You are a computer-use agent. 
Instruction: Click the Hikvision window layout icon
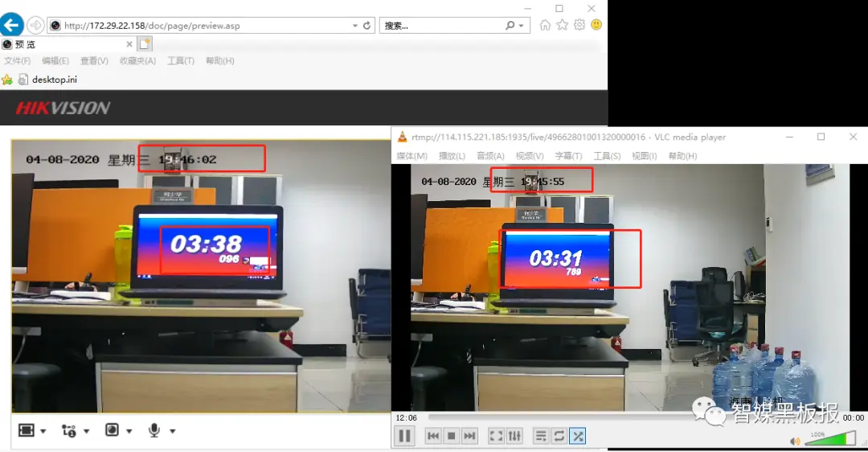coord(26,430)
